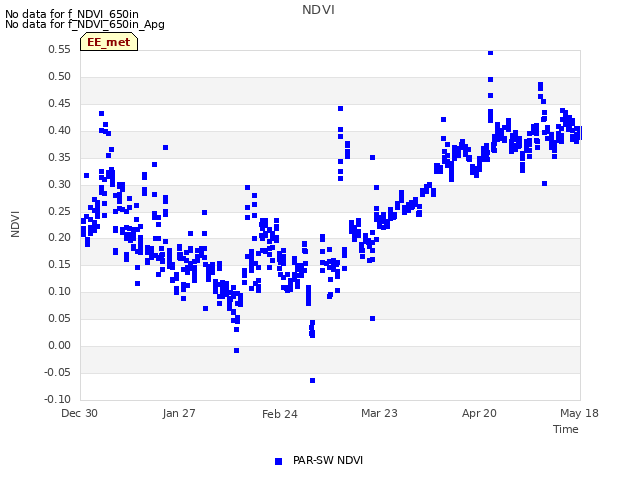This screenshot has width=640, height=480.
Task: Click the lowest data point near -0.06
Action: pos(312,380)
